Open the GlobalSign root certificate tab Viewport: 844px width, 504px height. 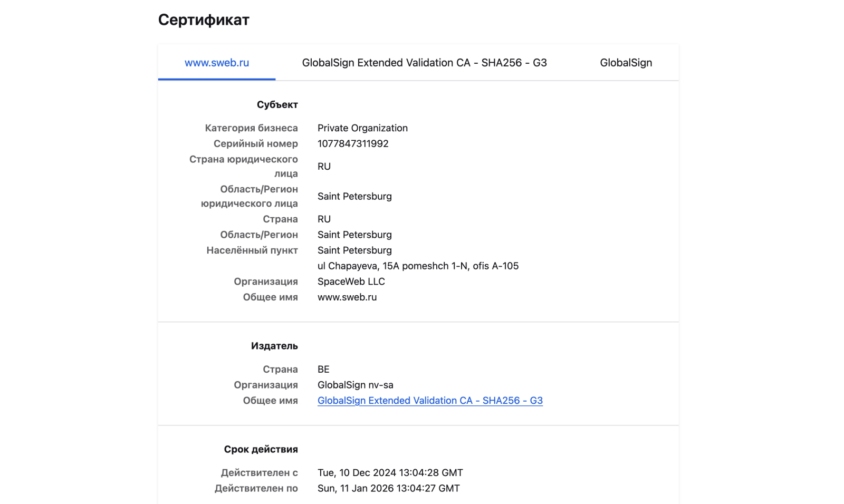point(626,63)
